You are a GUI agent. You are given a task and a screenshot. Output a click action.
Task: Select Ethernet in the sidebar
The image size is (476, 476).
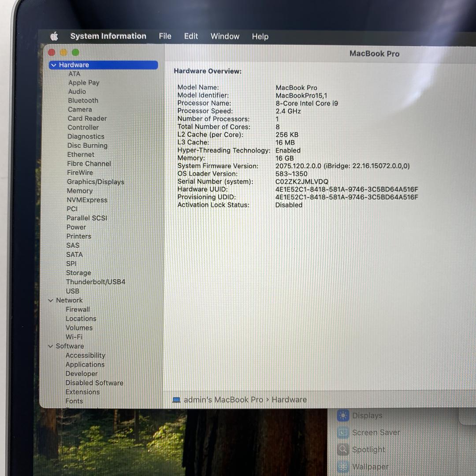click(x=81, y=155)
